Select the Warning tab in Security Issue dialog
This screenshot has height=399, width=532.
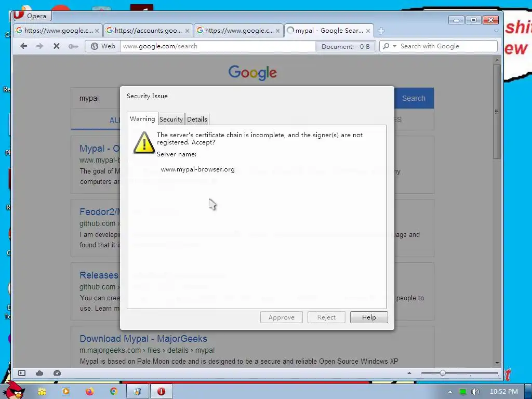point(142,119)
